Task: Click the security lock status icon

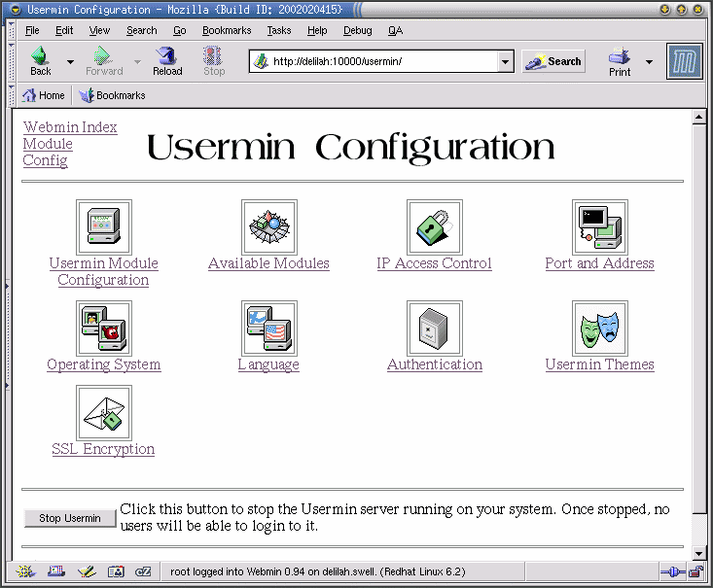Action: tap(696, 571)
